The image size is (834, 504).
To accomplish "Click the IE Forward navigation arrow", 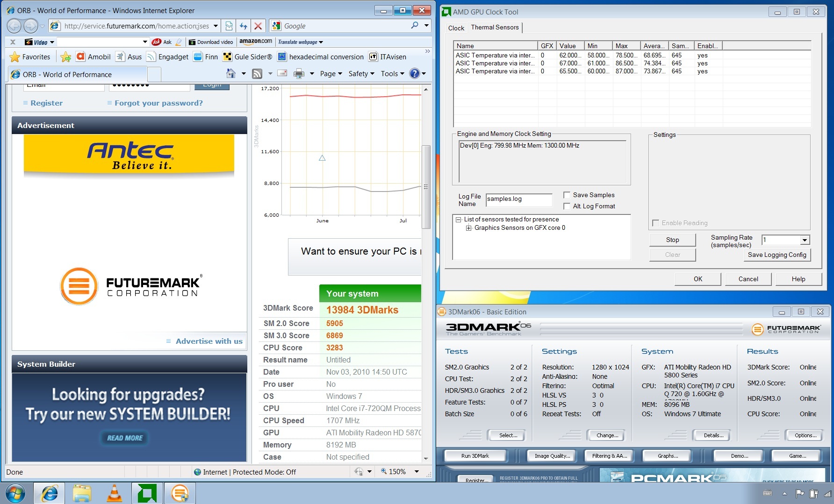I will click(x=30, y=26).
